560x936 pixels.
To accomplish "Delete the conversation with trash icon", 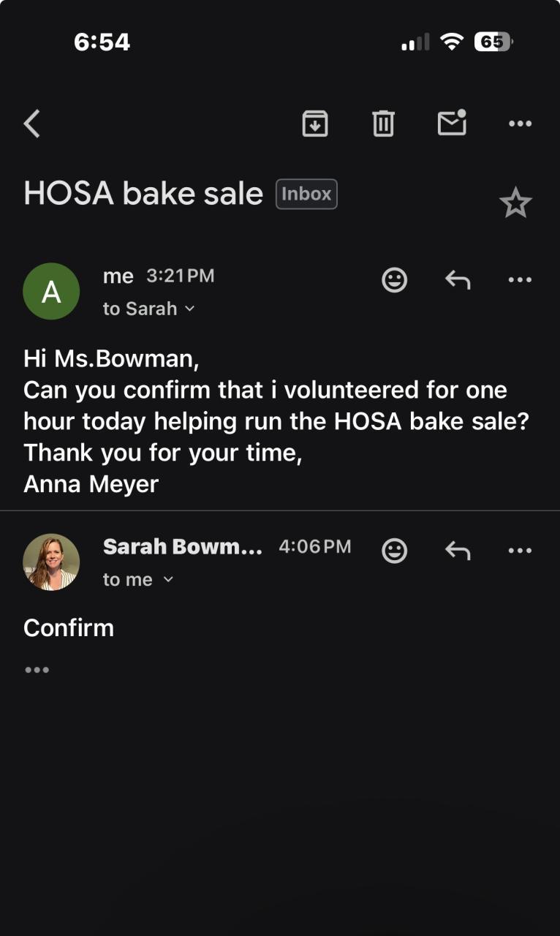I will [383, 124].
